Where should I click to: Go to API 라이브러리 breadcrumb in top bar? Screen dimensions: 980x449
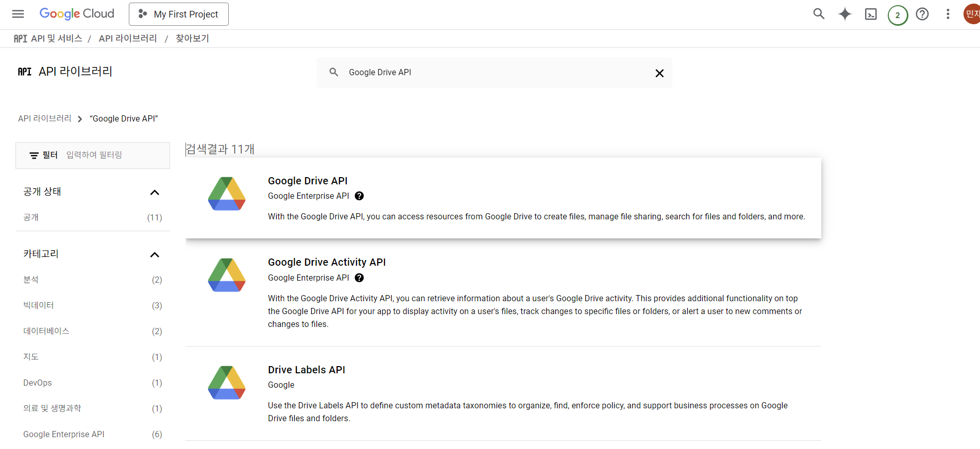[128, 39]
